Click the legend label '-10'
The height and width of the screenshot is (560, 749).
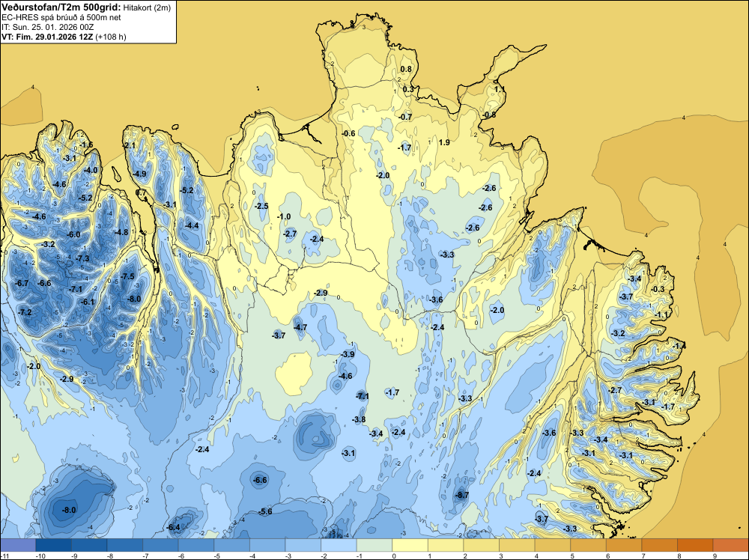pyautogui.click(x=40, y=556)
